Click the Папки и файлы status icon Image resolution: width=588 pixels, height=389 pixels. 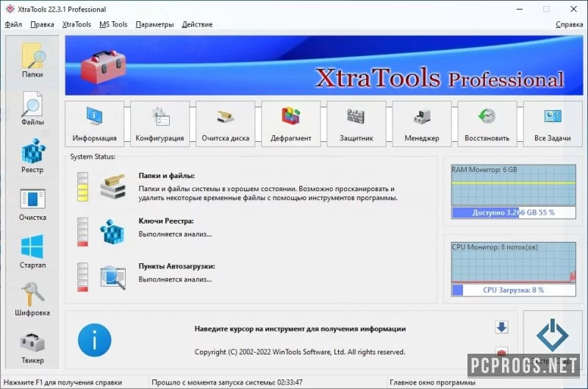click(112, 187)
